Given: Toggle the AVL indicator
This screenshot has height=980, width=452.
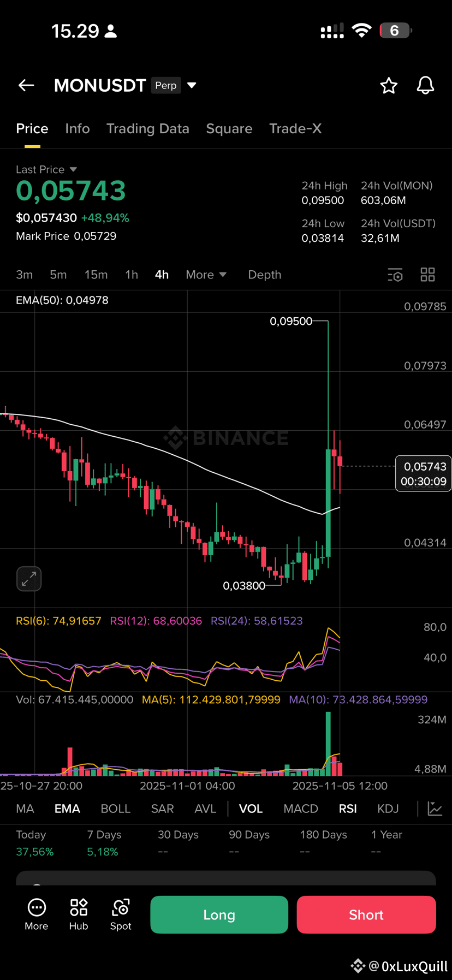Looking at the screenshot, I should tap(205, 809).
